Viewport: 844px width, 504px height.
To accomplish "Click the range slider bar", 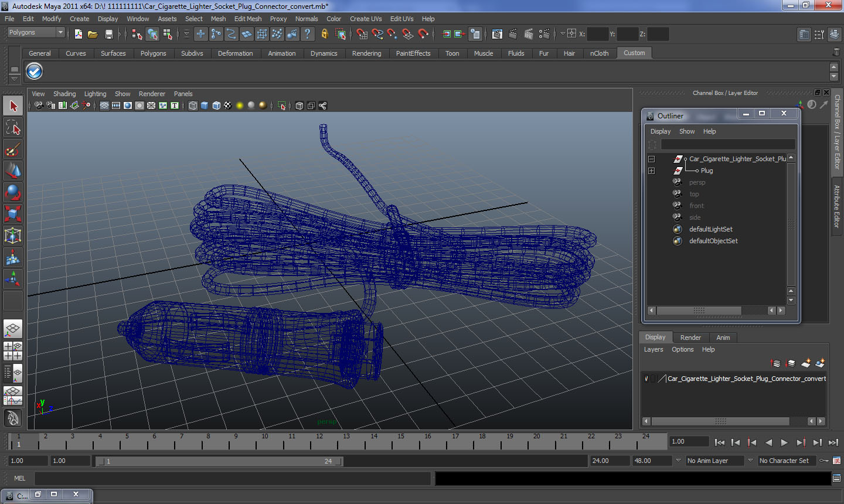I will [219, 461].
